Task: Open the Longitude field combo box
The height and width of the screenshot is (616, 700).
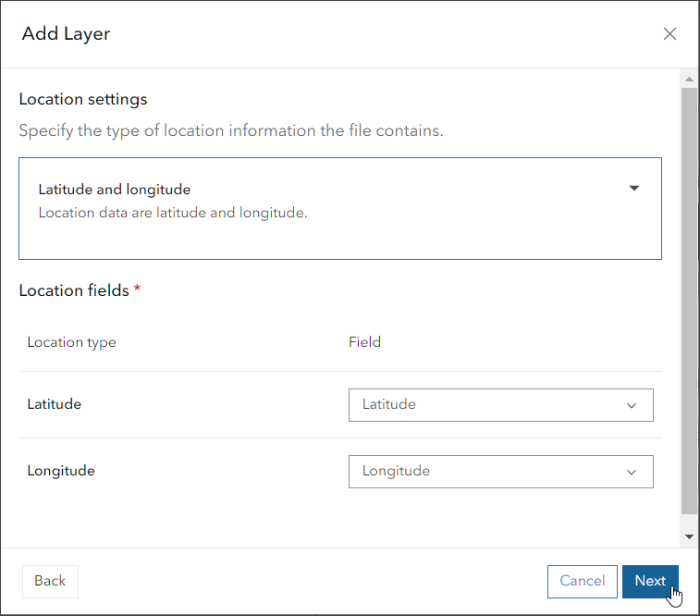Action: (500, 472)
